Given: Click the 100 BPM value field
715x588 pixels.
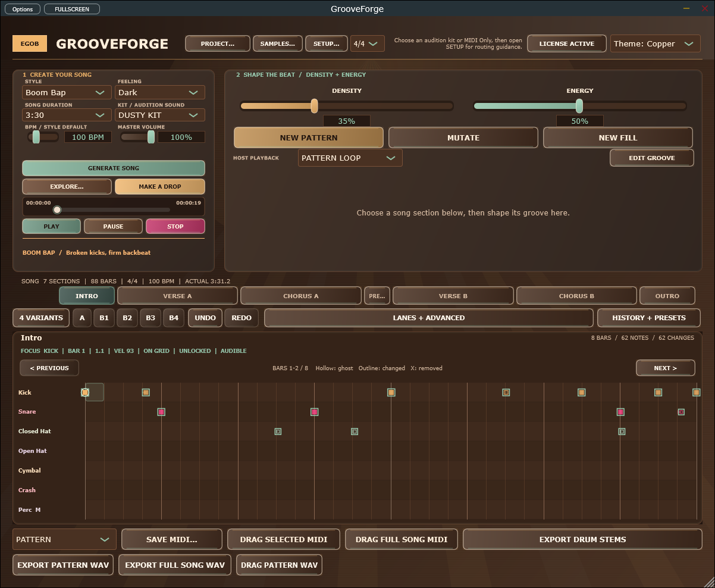Looking at the screenshot, I should click(88, 137).
